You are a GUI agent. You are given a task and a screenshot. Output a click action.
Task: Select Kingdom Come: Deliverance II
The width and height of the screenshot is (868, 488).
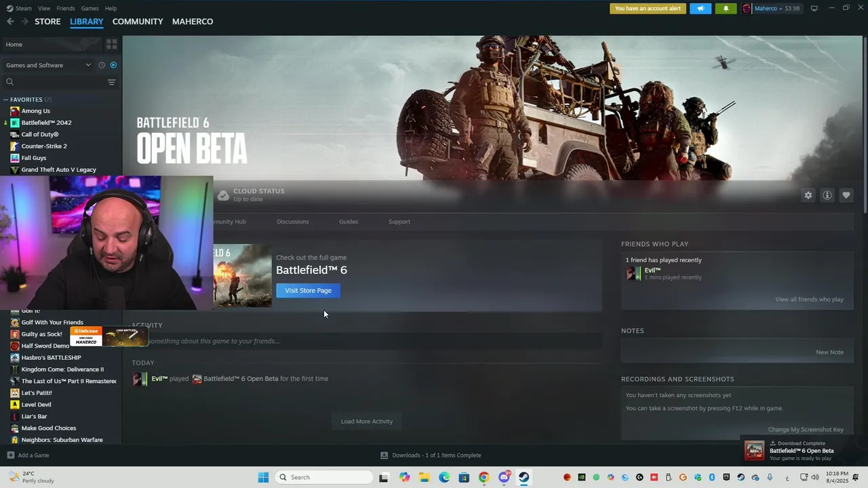[x=62, y=369]
